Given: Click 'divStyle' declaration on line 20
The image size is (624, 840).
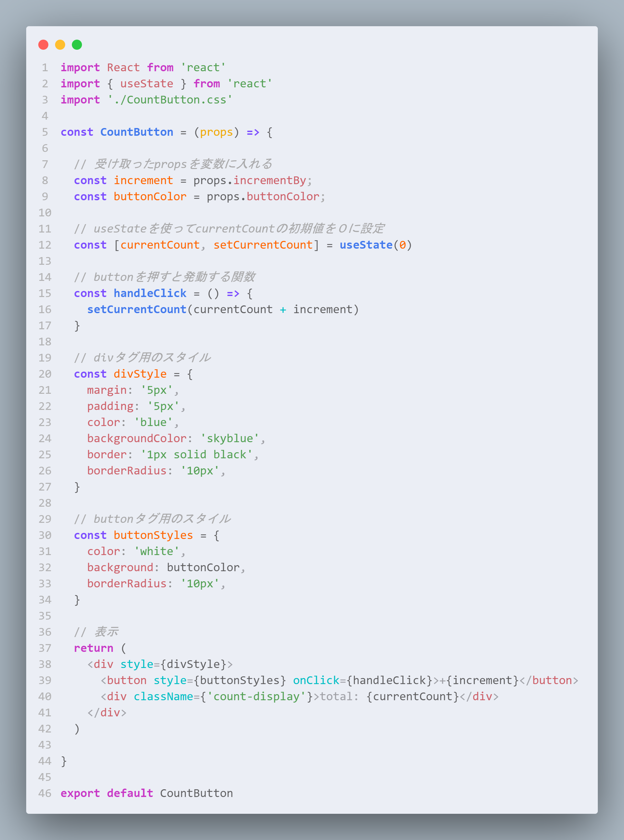Looking at the screenshot, I should point(140,374).
